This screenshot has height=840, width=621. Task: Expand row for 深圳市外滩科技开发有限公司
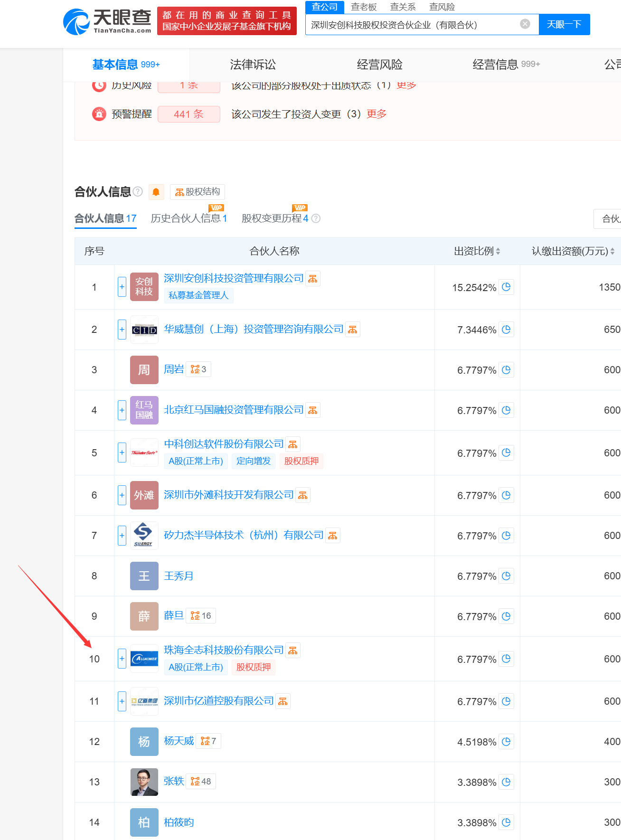click(x=122, y=495)
